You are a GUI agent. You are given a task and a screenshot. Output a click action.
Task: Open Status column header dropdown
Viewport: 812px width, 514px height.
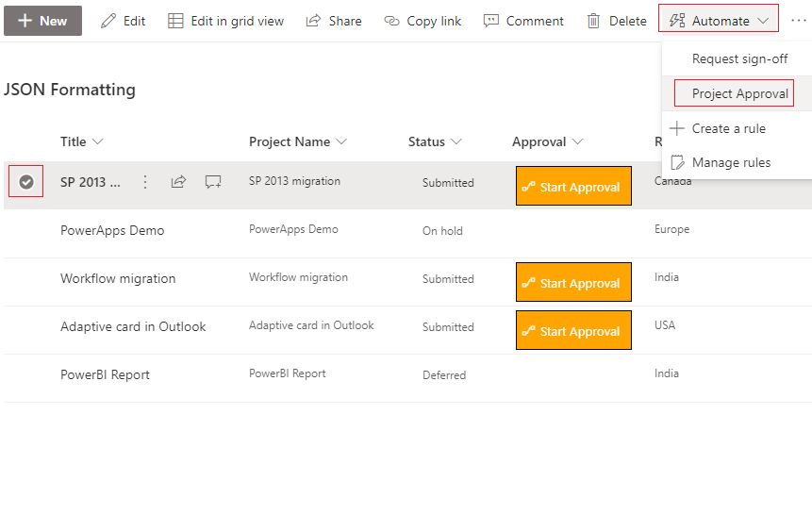pyautogui.click(x=435, y=141)
